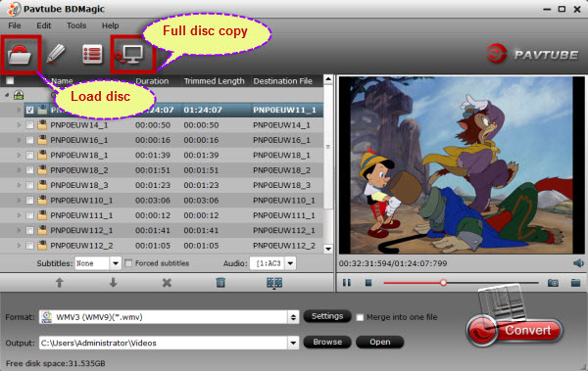Open the pencil Edit tool

[56, 53]
